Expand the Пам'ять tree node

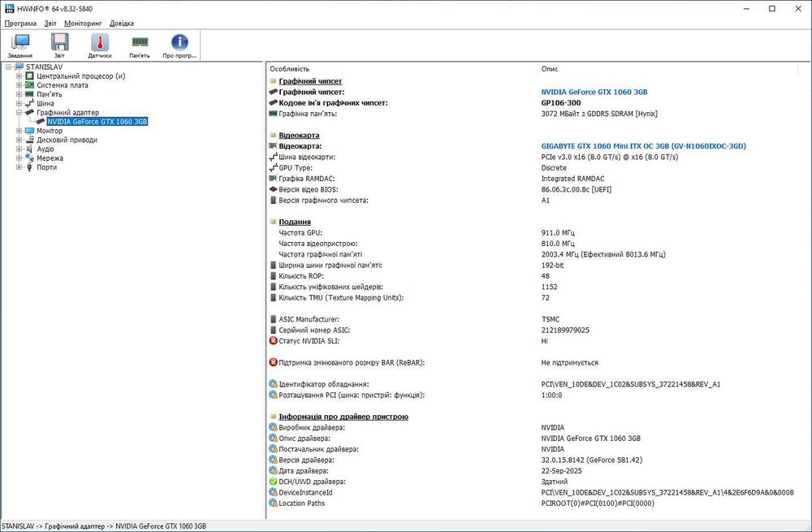[x=19, y=94]
